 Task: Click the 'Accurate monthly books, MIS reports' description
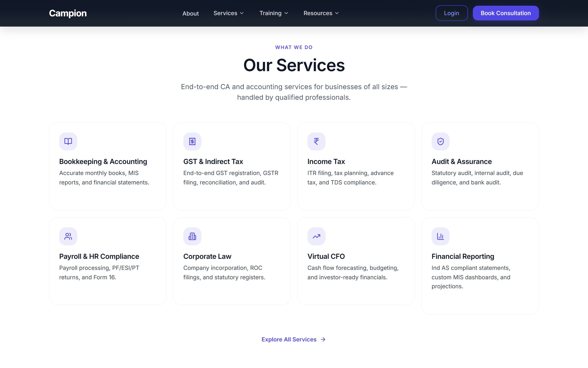pos(104,178)
